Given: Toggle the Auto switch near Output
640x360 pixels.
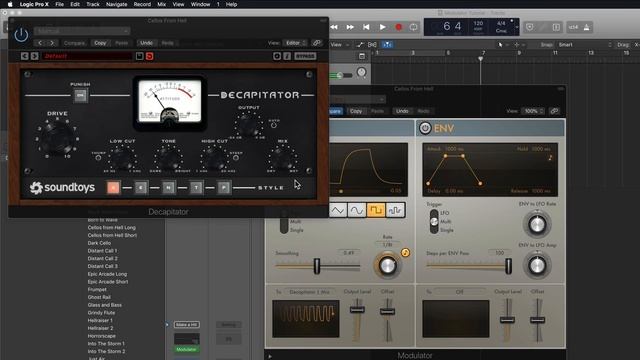Looking at the screenshot, I should coord(274,125).
